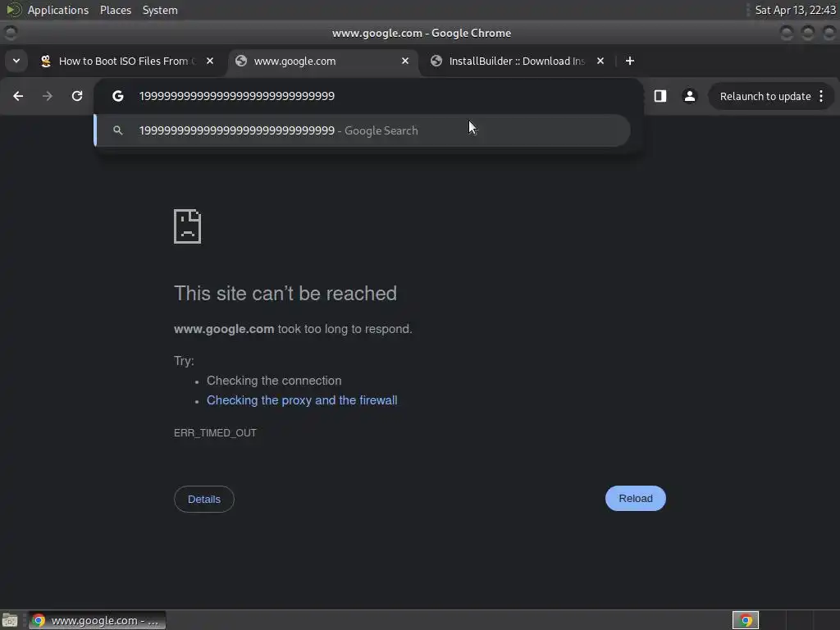The image size is (840, 630).
Task: Click the Checking the connection text
Action: coord(274,381)
